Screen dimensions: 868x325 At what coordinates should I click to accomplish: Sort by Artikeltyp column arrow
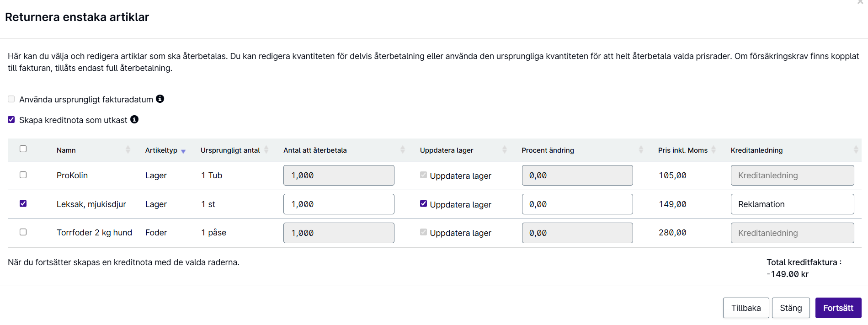pyautogui.click(x=183, y=151)
